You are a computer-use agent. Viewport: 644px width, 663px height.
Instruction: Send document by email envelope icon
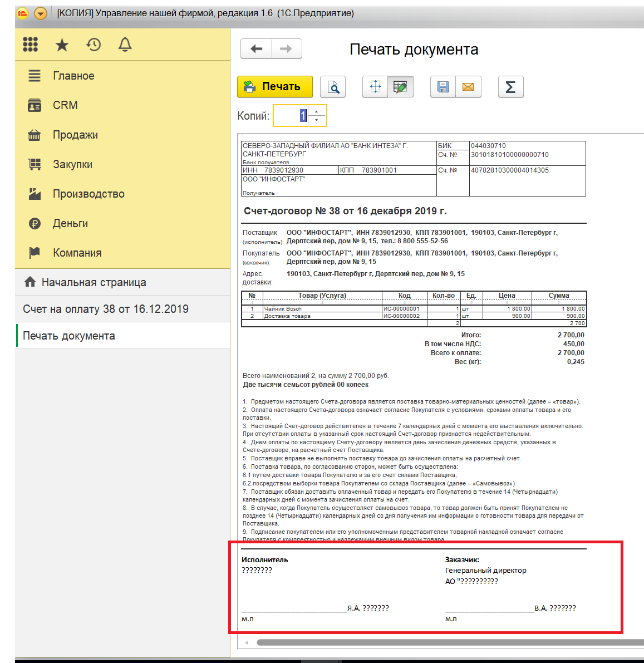(468, 87)
